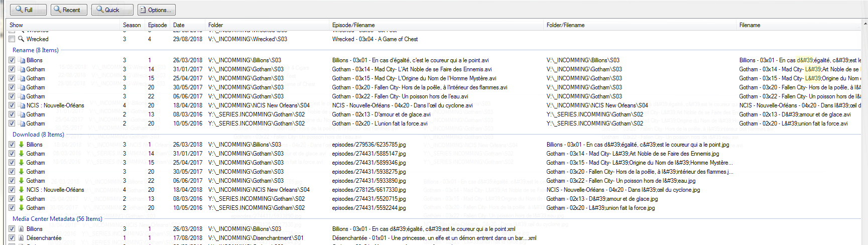This screenshot has width=868, height=245.
Task: Sort by the Date column header
Action: [188, 25]
